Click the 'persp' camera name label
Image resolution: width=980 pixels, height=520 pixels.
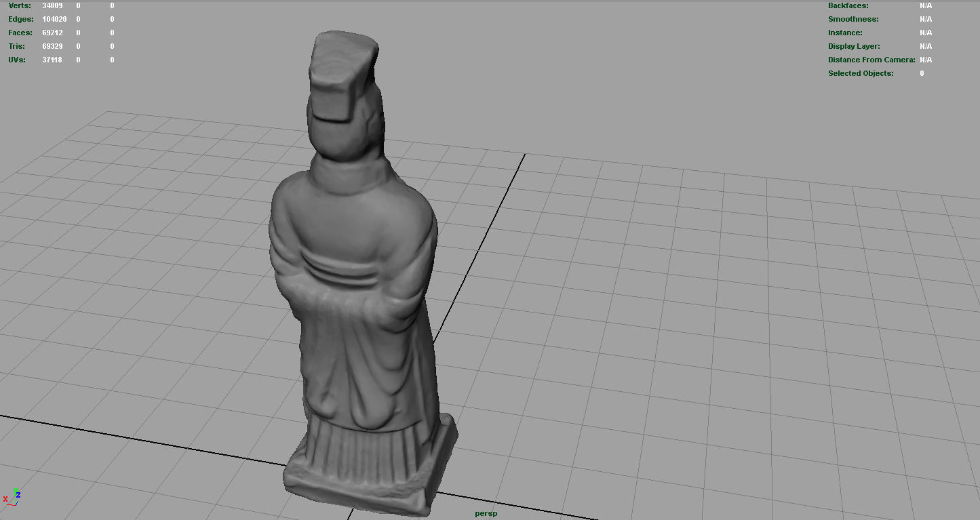click(x=486, y=513)
